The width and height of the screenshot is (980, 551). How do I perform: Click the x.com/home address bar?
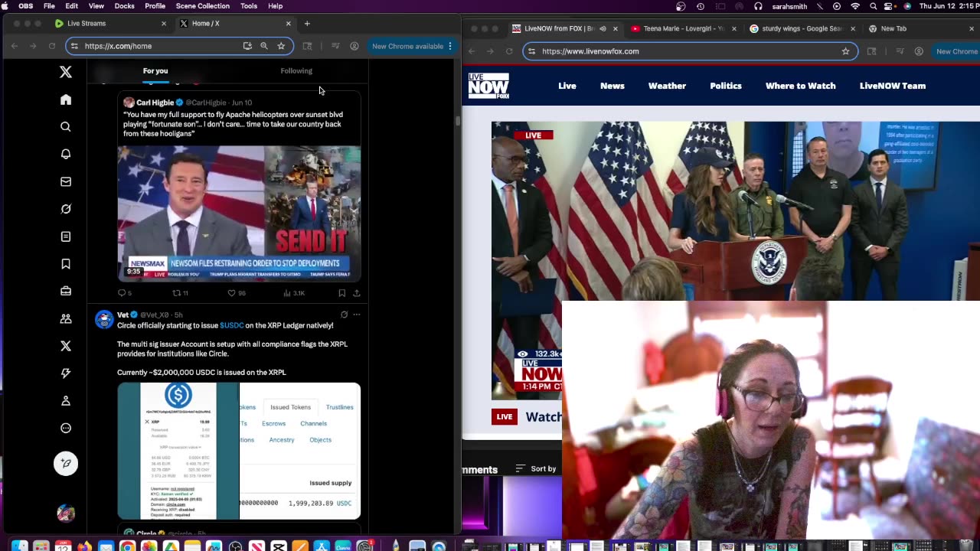pos(178,46)
